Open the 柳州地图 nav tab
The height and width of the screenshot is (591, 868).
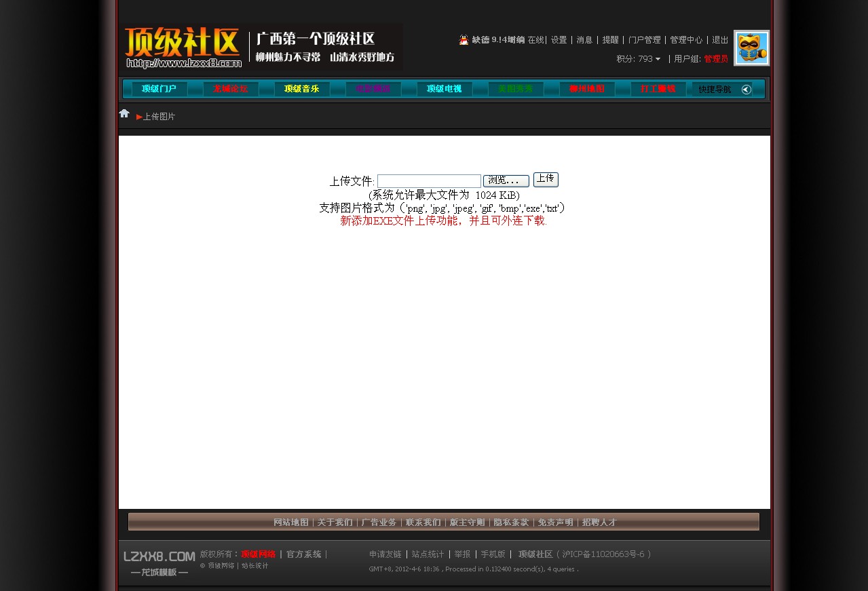587,89
